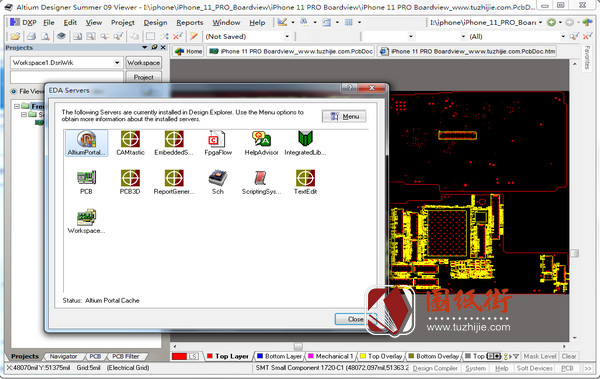Select the Workspace... server icon
Screen dimensions: 600x379
click(x=86, y=221)
